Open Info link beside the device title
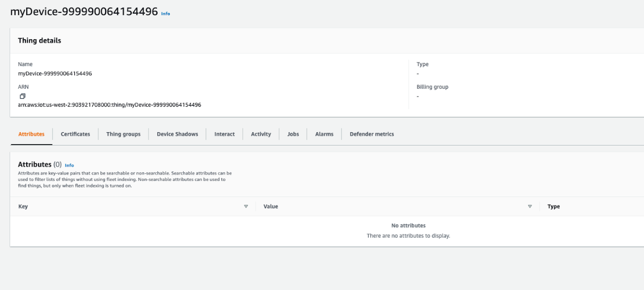644x290 pixels. coord(166,14)
